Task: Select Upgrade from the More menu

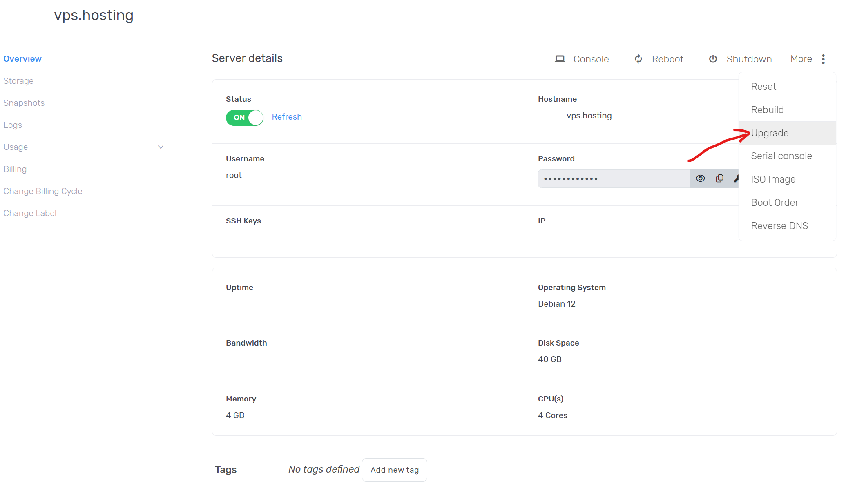Action: pos(770,133)
